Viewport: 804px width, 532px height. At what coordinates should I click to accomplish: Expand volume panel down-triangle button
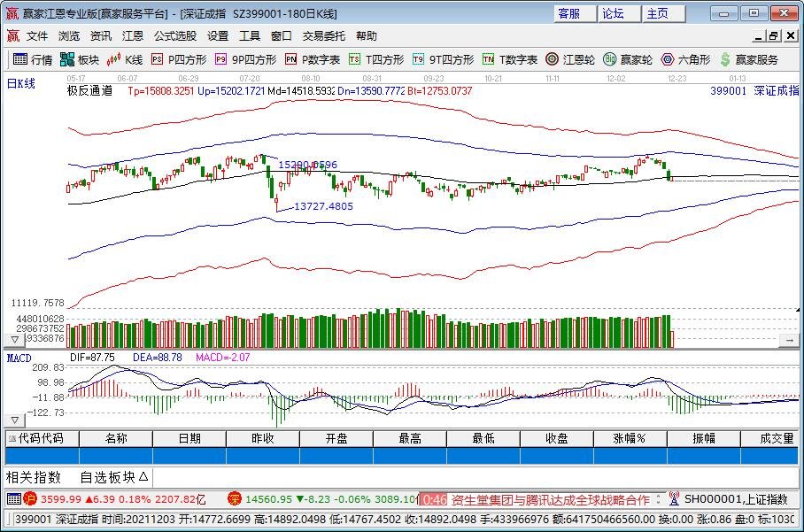[x=15, y=339]
